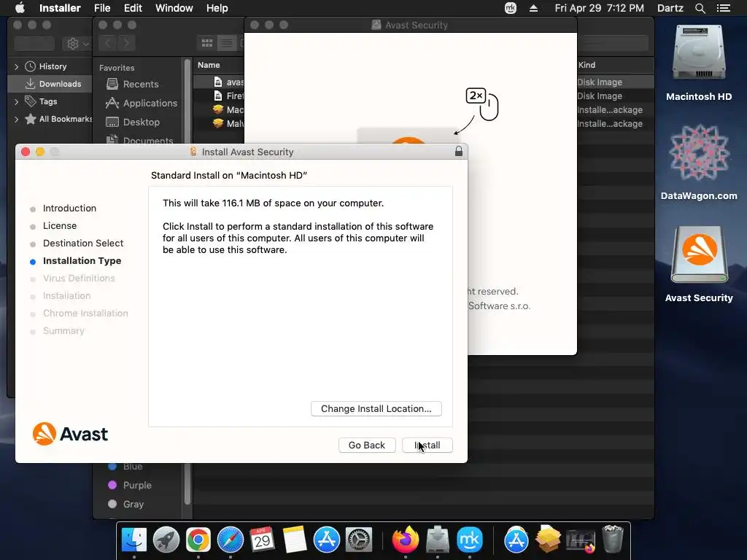This screenshot has width=747, height=560.
Task: Click the Spotlight search icon
Action: (x=700, y=8)
